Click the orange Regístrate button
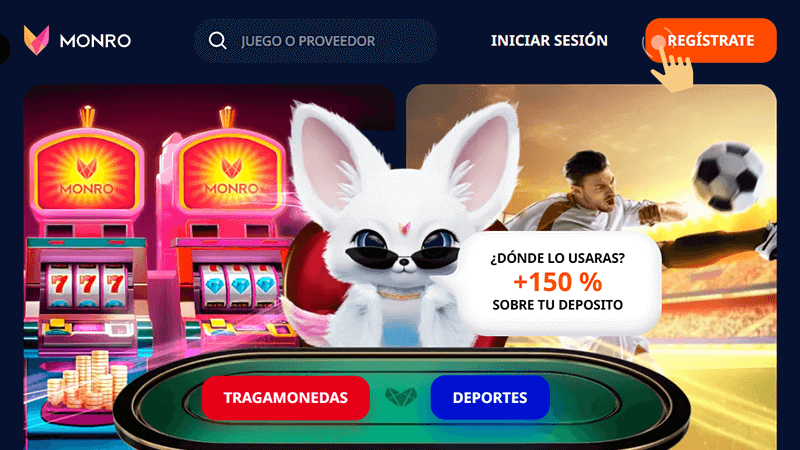Screen dimensions: 800x450 tap(711, 40)
